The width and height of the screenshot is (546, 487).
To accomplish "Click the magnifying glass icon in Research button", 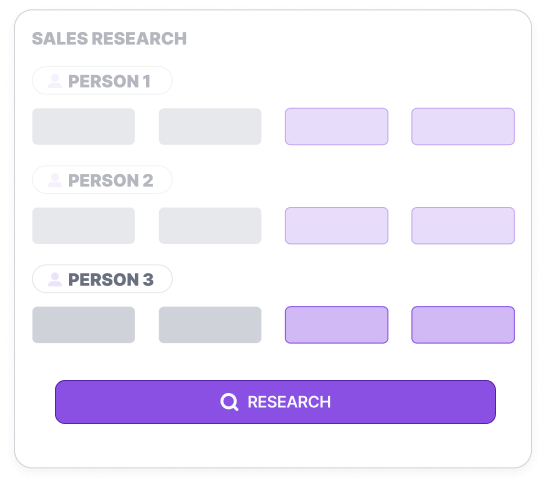I will coord(229,402).
